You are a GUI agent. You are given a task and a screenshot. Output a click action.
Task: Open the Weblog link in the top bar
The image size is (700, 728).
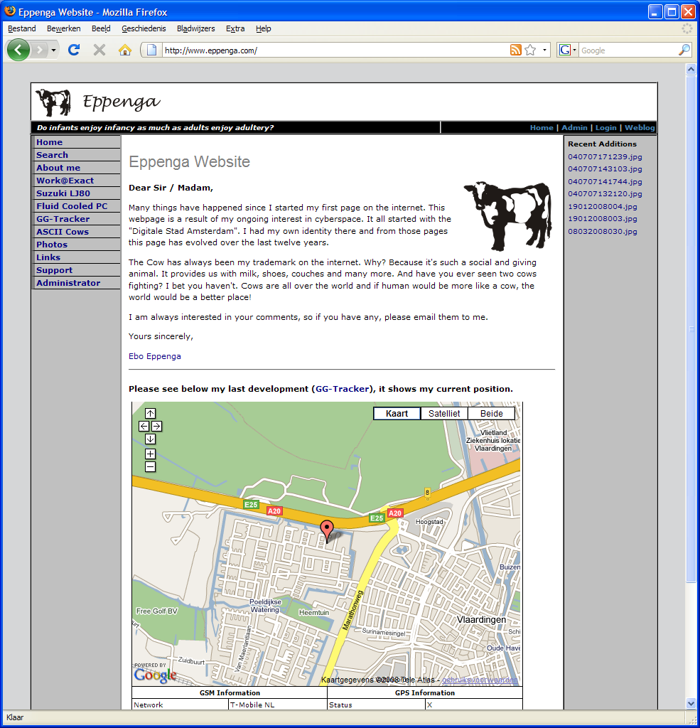click(640, 128)
